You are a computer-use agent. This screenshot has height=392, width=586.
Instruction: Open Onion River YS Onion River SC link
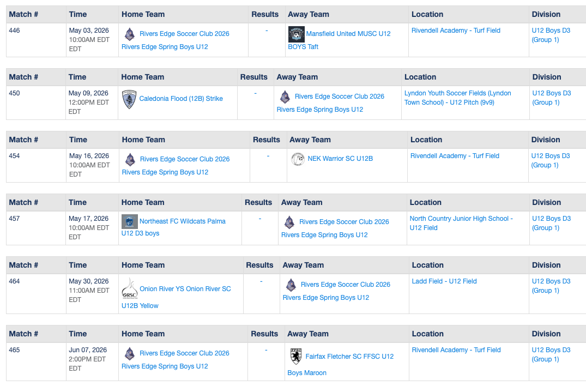tap(185, 289)
